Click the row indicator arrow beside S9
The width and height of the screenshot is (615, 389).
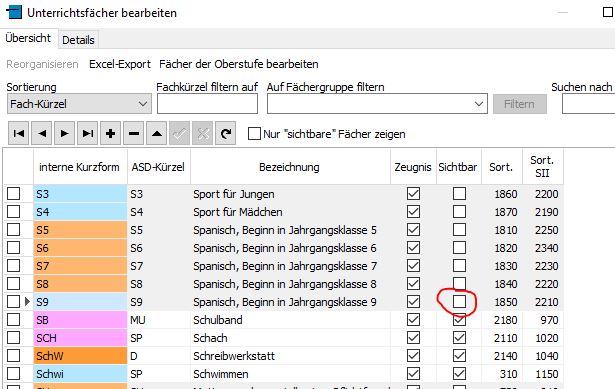point(27,302)
